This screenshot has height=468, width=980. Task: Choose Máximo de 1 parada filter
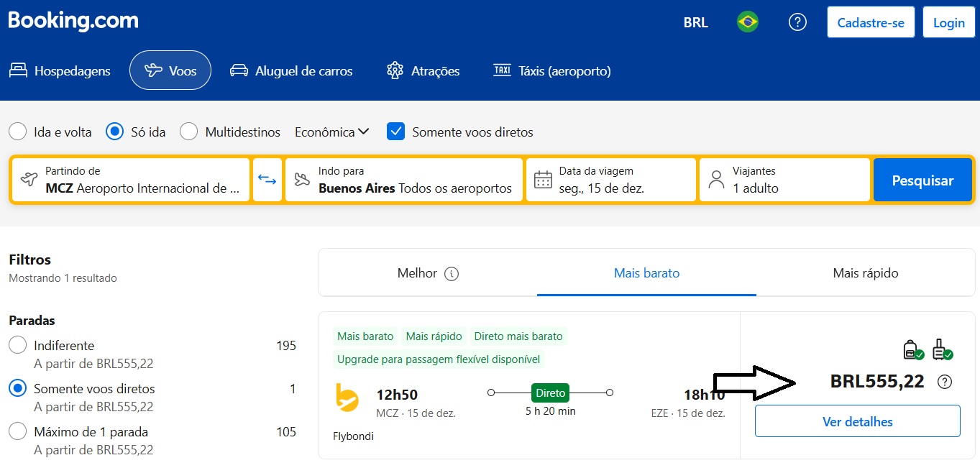click(x=17, y=432)
